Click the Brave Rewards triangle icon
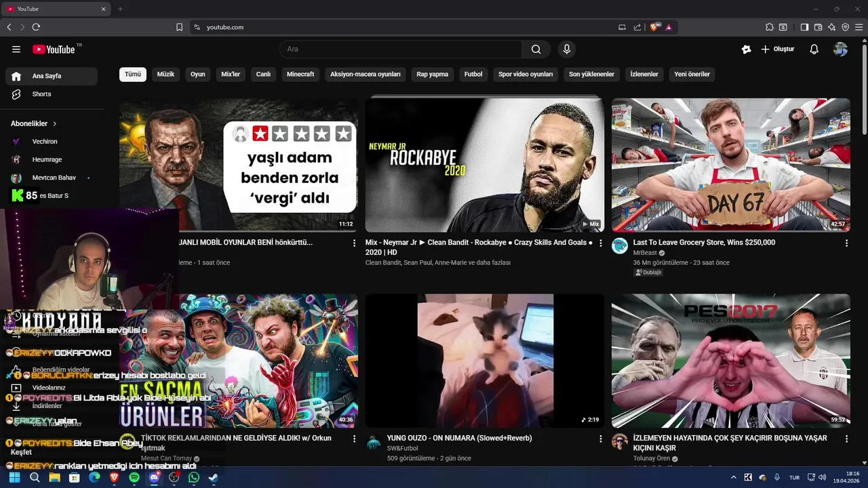 click(669, 27)
